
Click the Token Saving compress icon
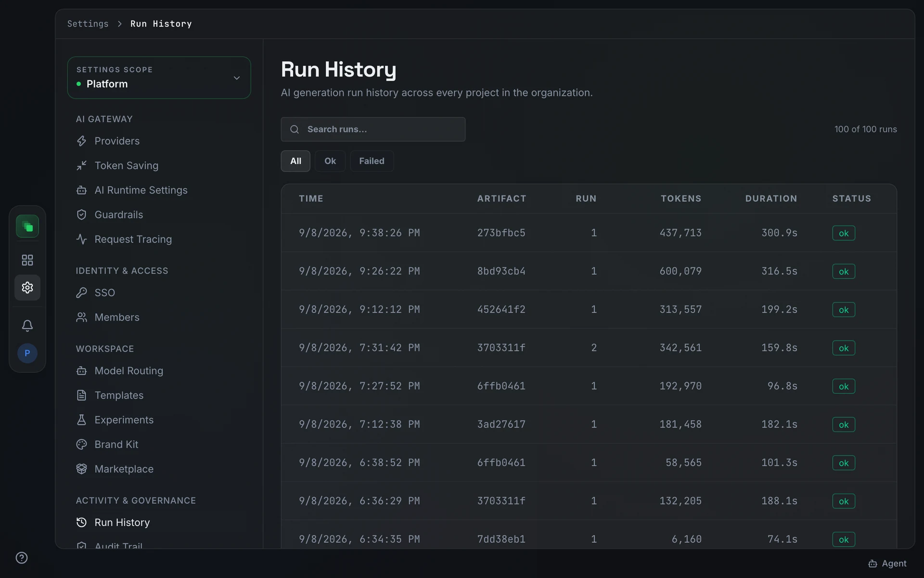(82, 166)
